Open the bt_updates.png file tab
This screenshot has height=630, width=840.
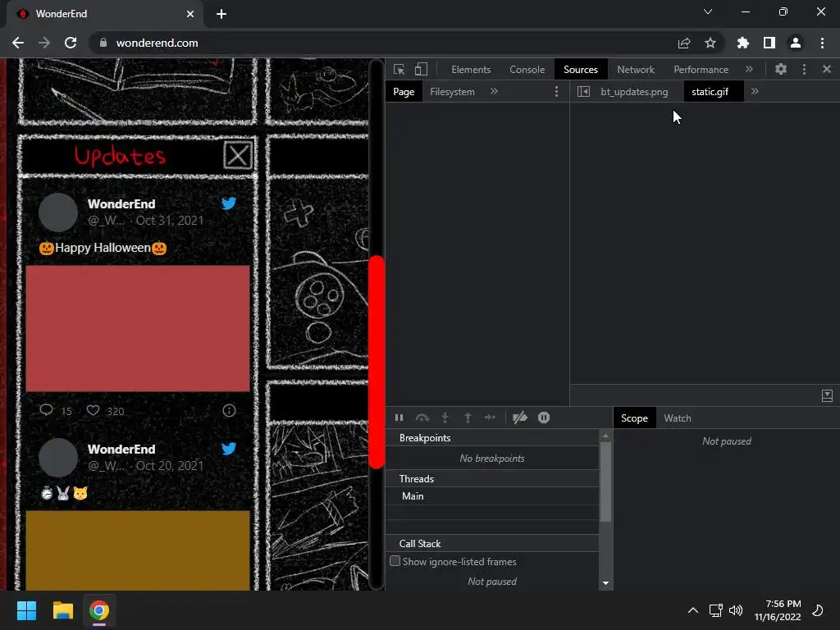coord(634,92)
